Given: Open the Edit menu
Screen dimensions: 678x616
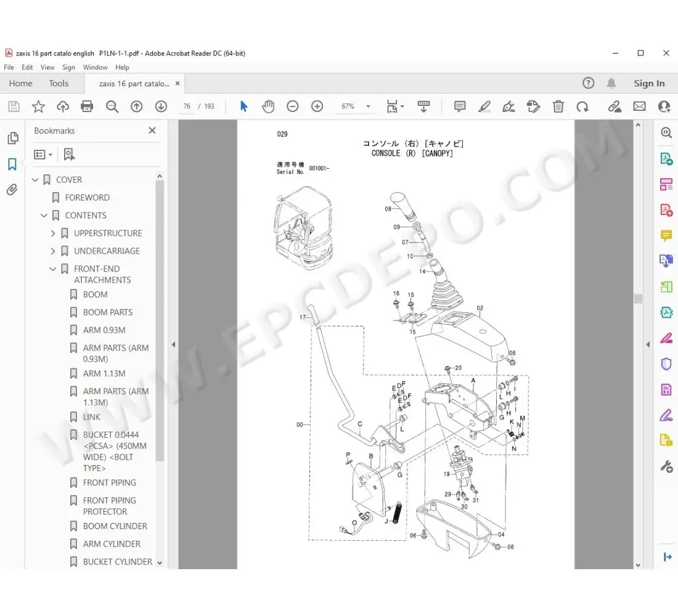Looking at the screenshot, I should (x=27, y=67).
